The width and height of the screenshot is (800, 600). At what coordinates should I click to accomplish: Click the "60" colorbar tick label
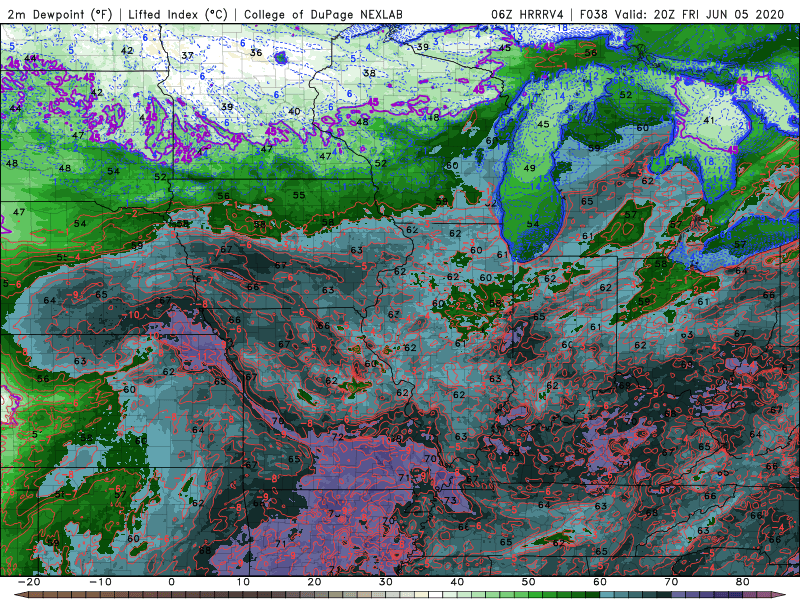click(600, 582)
